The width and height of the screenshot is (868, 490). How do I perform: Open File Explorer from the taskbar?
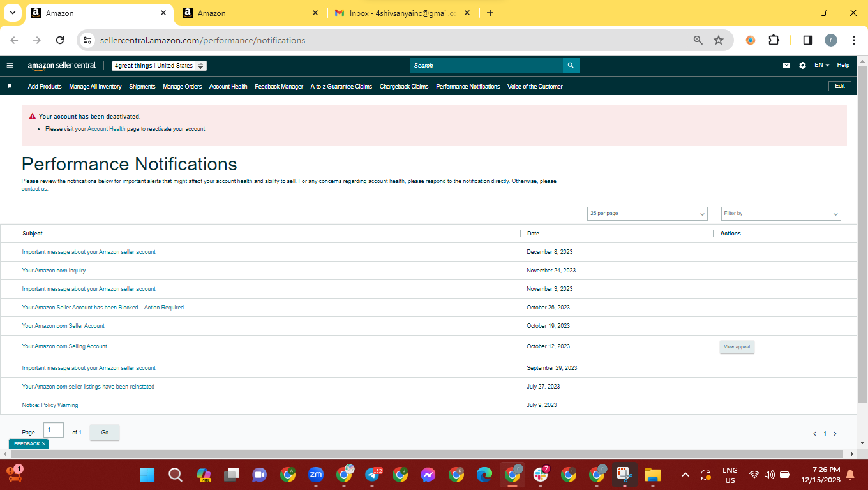coord(652,475)
